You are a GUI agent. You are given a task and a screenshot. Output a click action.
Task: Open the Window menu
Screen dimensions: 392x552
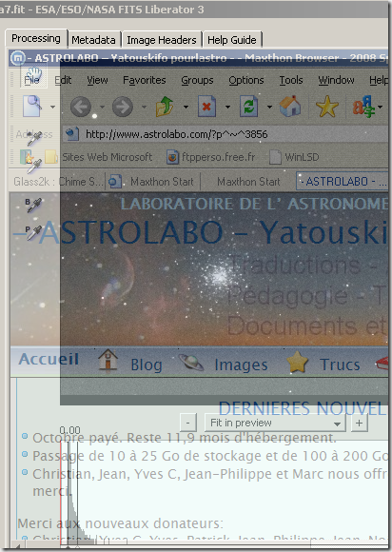point(337,80)
